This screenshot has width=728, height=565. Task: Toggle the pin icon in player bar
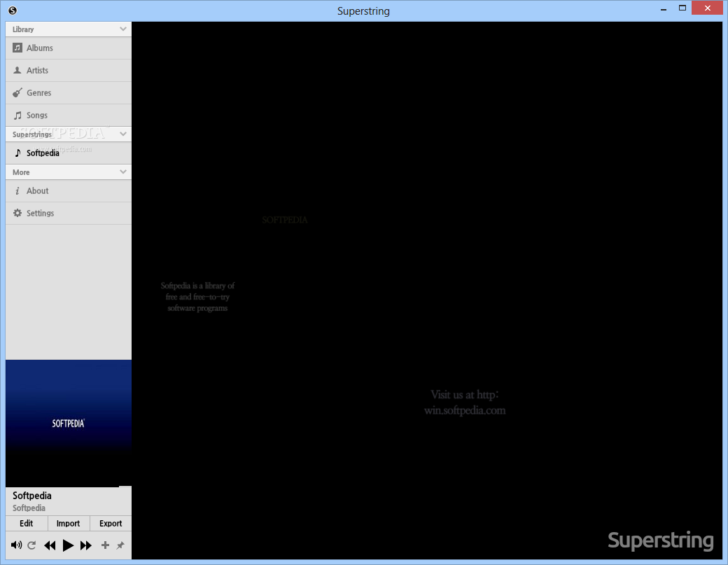[120, 545]
